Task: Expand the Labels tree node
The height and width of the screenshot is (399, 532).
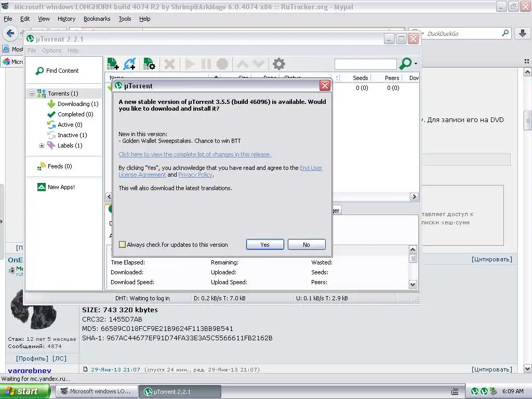Action: pyautogui.click(x=42, y=145)
